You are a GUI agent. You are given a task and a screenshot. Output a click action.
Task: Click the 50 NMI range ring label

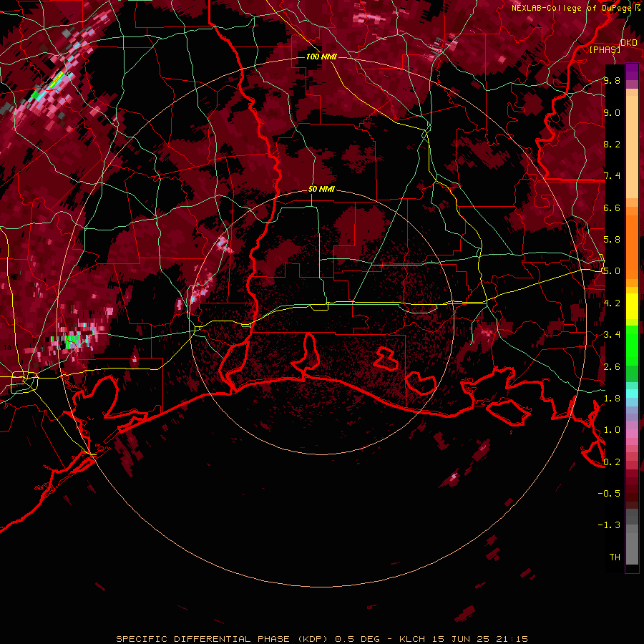[x=321, y=190]
